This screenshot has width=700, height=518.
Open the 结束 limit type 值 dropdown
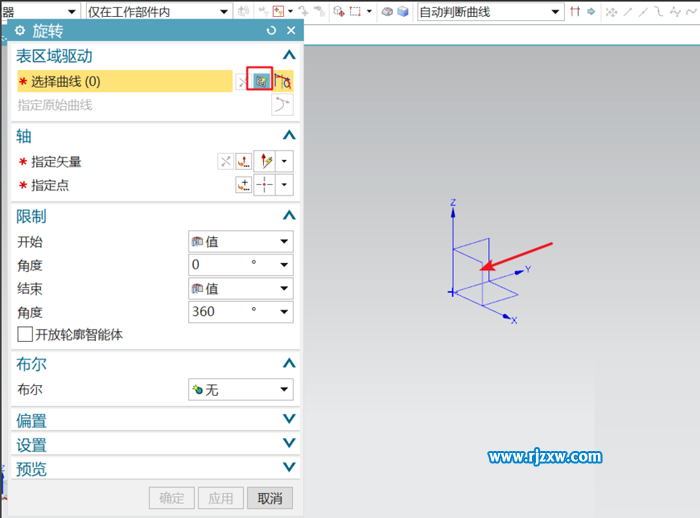[x=241, y=288]
